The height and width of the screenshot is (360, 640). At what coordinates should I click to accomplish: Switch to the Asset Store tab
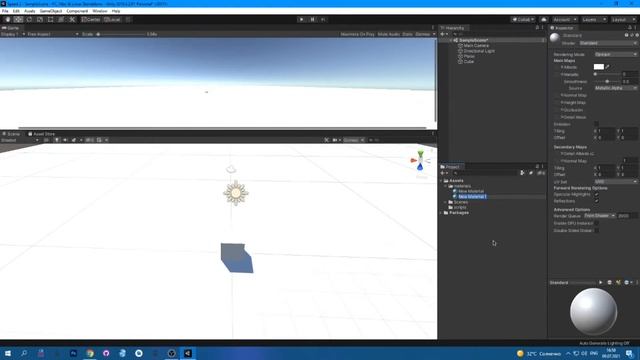pyautogui.click(x=41, y=134)
